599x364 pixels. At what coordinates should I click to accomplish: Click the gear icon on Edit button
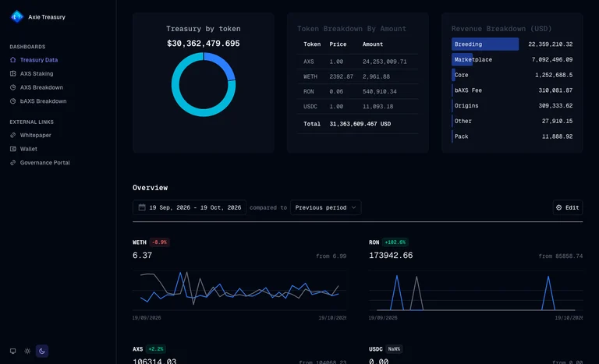pos(559,207)
